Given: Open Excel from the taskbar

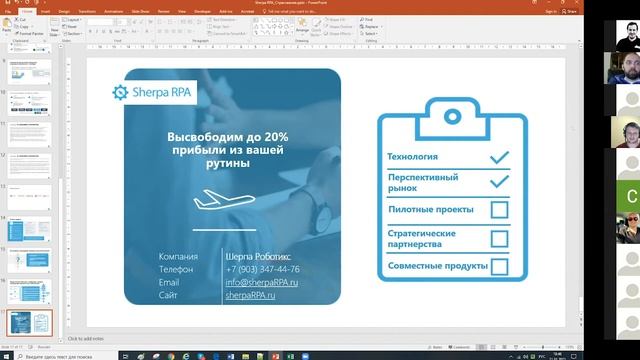Looking at the screenshot, I should pos(291,356).
